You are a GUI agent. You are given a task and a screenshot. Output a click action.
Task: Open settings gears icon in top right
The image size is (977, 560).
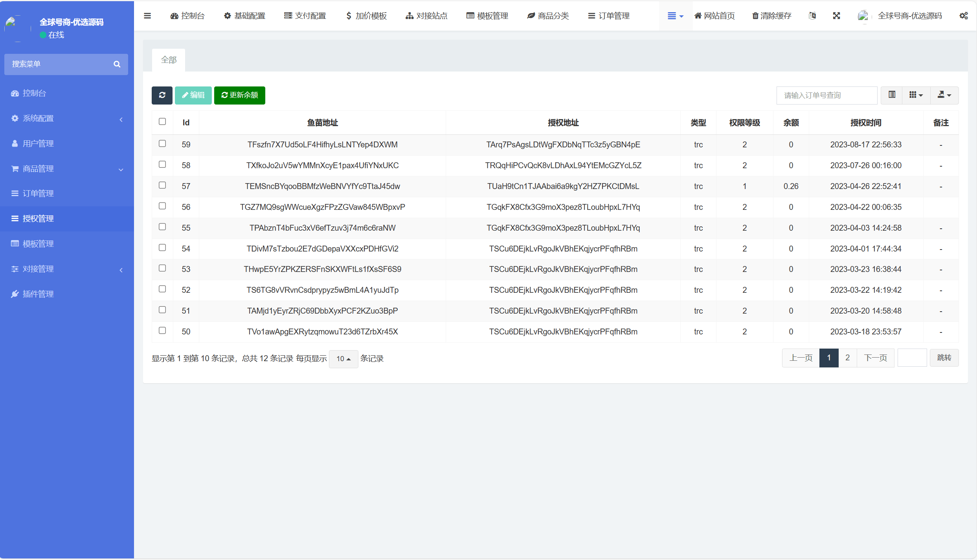[964, 16]
